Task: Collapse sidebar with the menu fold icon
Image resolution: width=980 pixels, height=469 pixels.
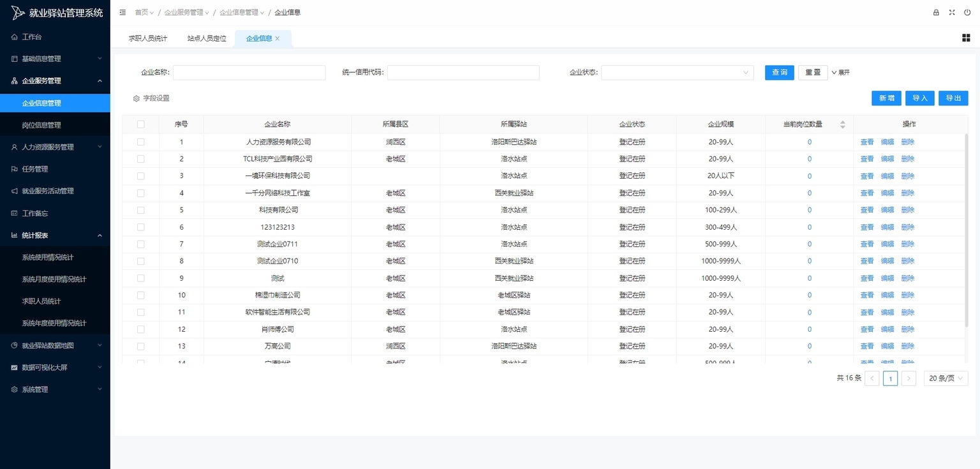Action: click(122, 12)
